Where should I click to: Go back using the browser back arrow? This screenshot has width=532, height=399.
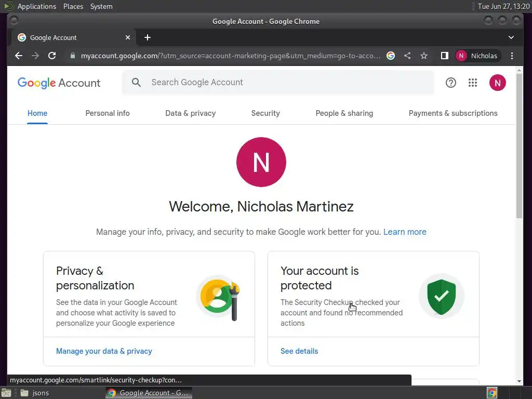tap(19, 56)
